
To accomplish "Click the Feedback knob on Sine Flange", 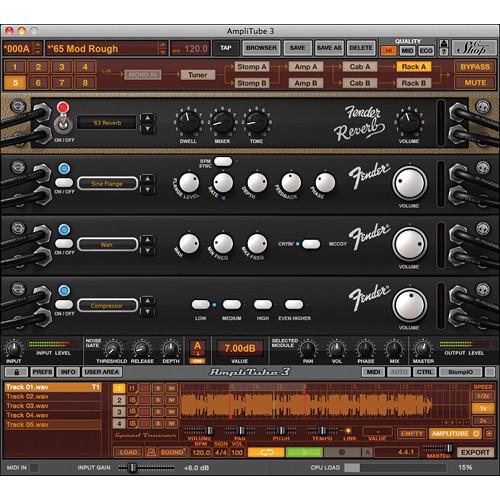I will pyautogui.click(x=291, y=183).
